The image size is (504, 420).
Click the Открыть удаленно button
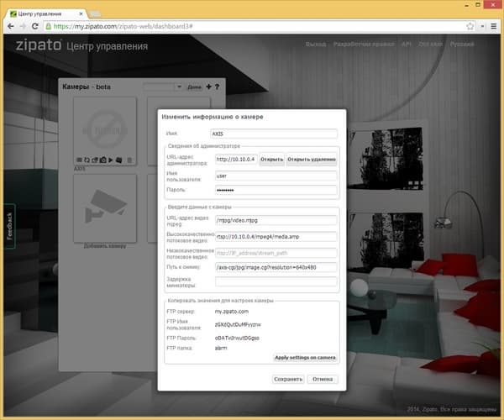(x=312, y=160)
